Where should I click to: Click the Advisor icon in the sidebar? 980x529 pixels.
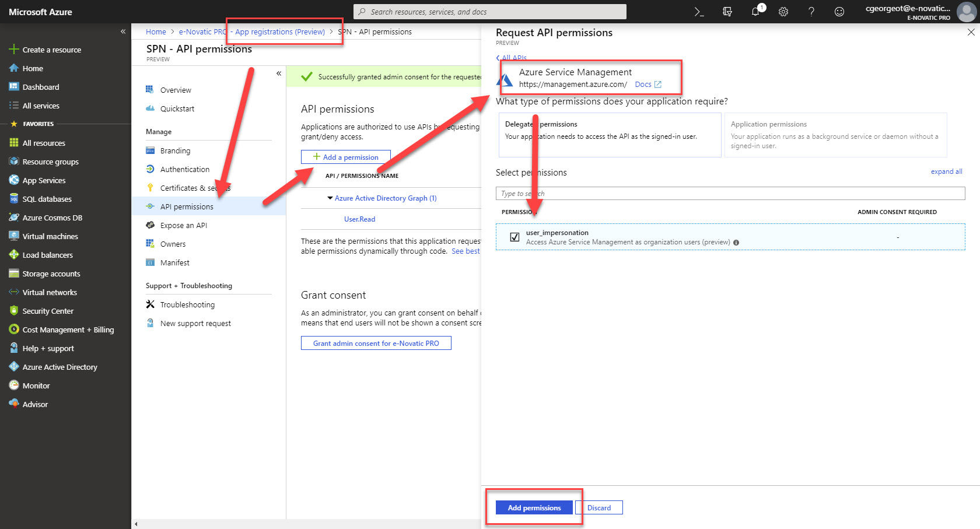[x=14, y=404]
